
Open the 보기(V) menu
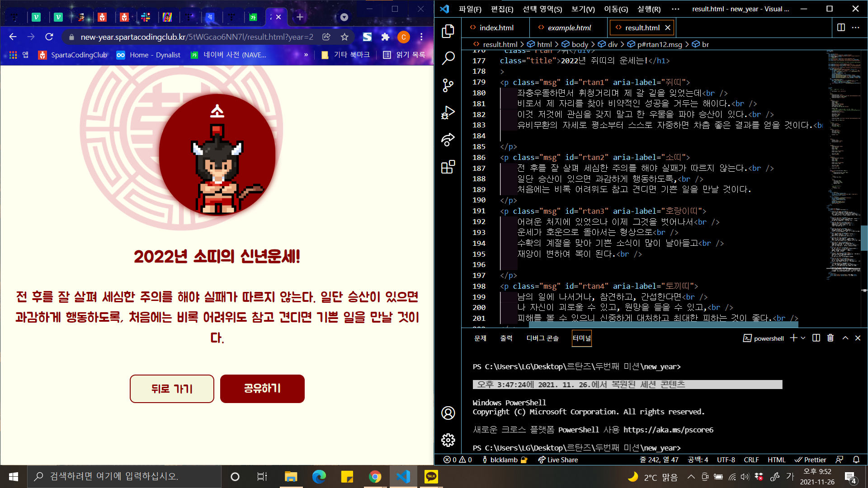point(583,9)
